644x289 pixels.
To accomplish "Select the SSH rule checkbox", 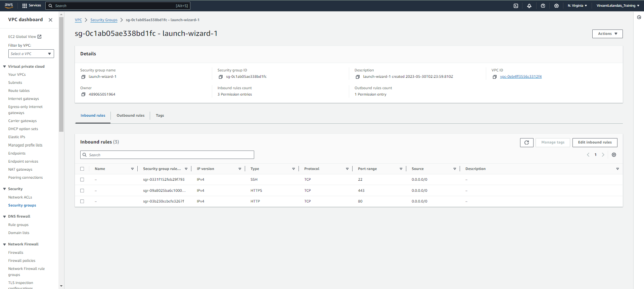I will pyautogui.click(x=82, y=180).
